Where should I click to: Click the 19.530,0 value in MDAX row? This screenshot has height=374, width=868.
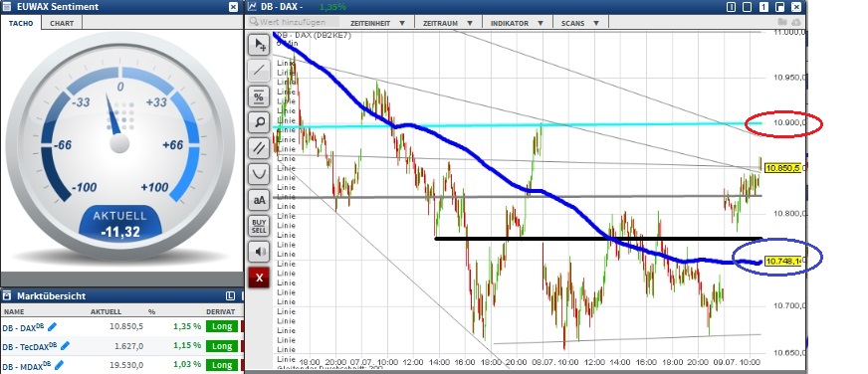tap(127, 365)
